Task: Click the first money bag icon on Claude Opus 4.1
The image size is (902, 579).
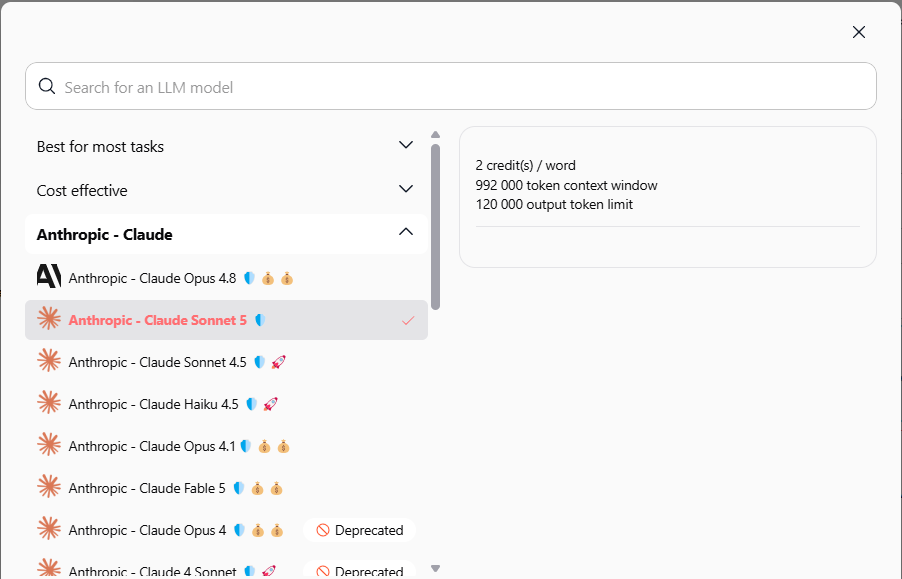Action: pyautogui.click(x=264, y=446)
